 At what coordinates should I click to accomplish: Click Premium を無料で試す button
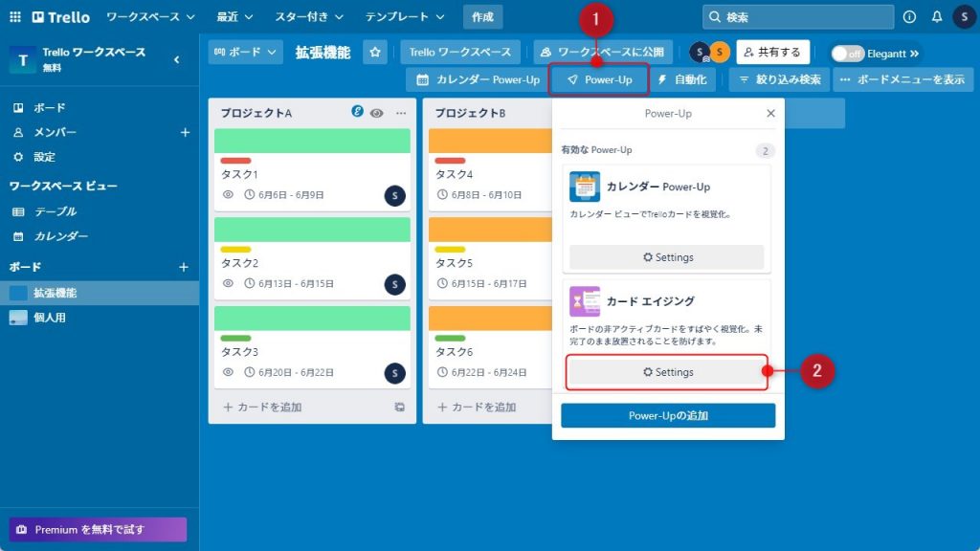(99, 530)
